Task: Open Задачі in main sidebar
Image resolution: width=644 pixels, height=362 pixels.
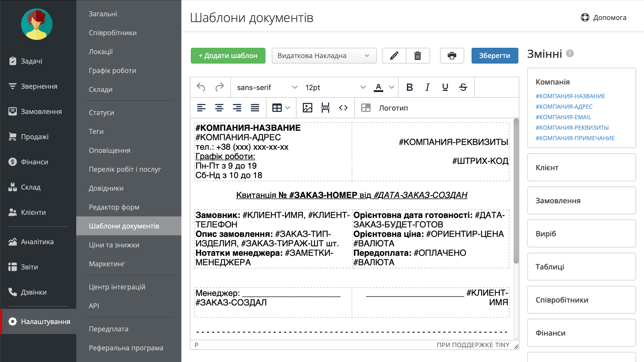Action: 38,61
